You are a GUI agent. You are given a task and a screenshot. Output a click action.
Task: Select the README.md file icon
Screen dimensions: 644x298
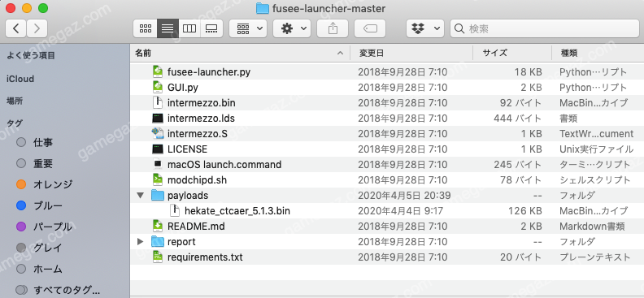coord(158,227)
